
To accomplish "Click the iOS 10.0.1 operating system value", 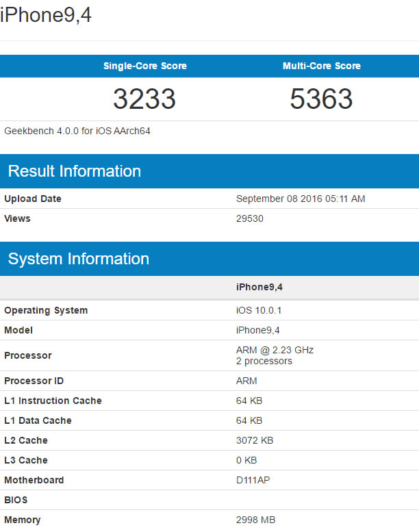I will point(259,310).
